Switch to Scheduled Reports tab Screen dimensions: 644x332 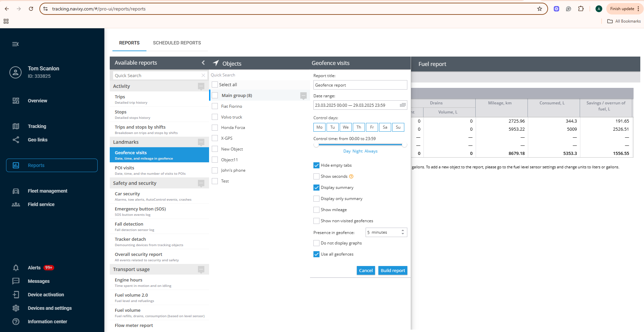tap(176, 43)
